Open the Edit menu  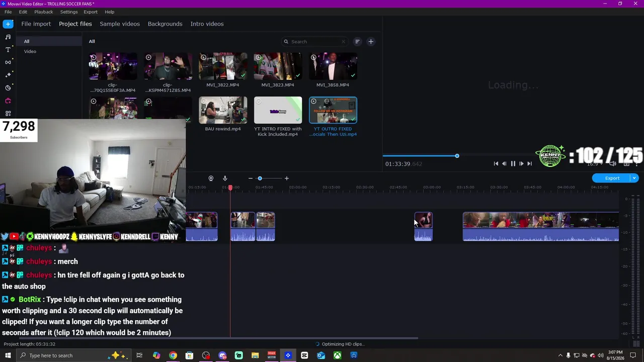pyautogui.click(x=23, y=12)
